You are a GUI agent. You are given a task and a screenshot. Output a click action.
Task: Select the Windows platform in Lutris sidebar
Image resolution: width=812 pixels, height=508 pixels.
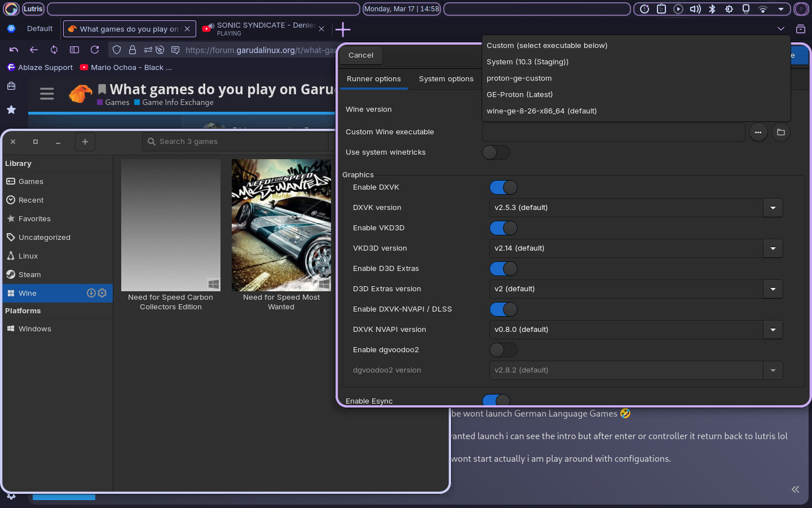tap(58, 329)
